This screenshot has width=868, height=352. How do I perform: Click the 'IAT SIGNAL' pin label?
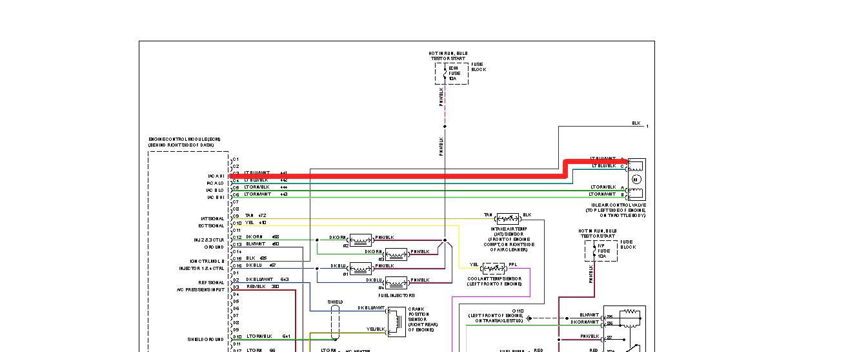(212, 218)
